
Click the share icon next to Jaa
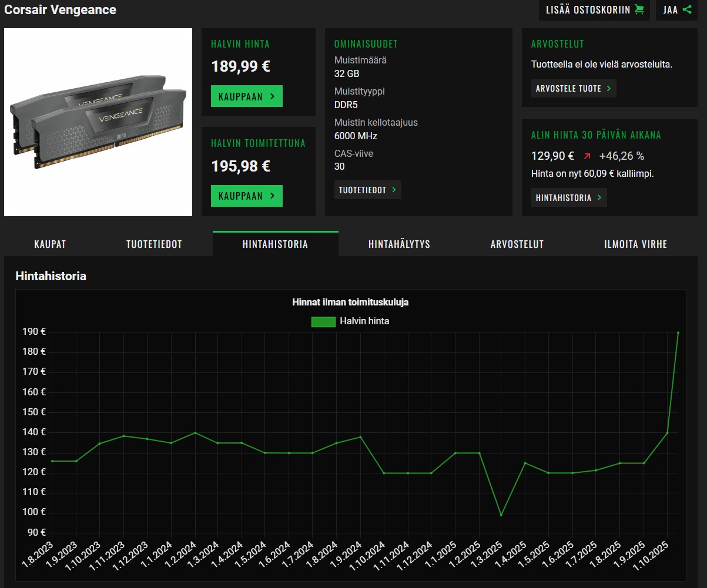coord(687,10)
